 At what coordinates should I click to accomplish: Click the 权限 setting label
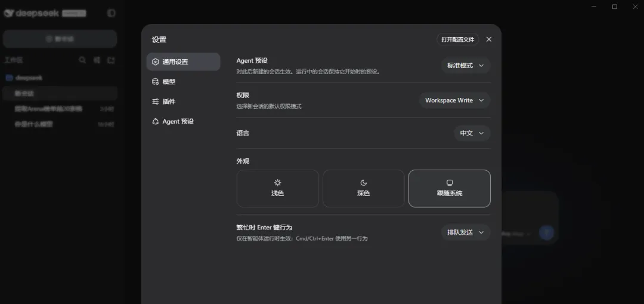coord(243,95)
